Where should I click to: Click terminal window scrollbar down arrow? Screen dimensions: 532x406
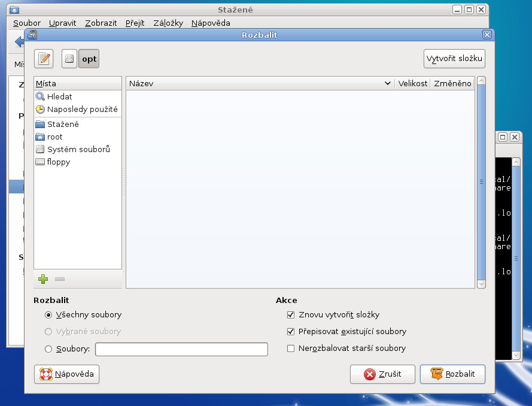[x=516, y=356]
